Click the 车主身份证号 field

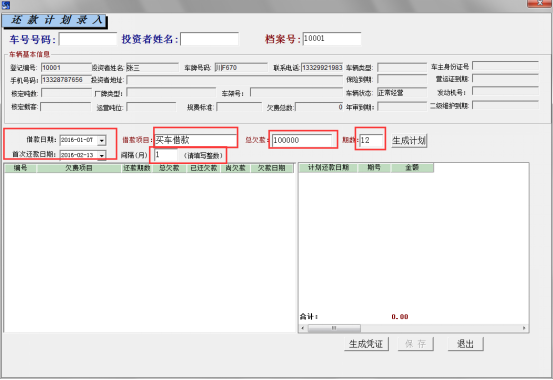[505, 66]
